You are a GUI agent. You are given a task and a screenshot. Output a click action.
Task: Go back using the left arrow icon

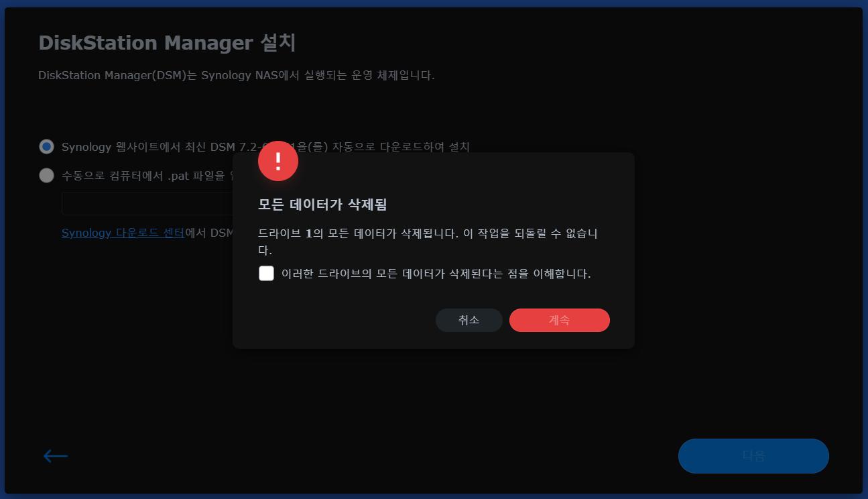[x=56, y=456]
